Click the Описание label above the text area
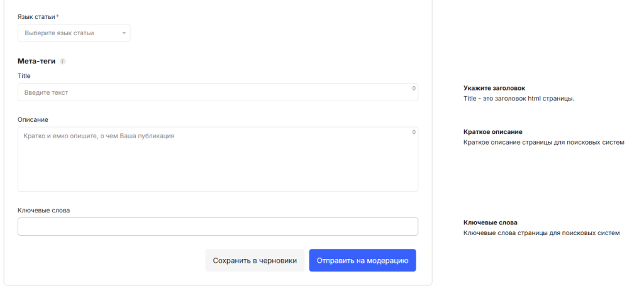Image resolution: width=644 pixels, height=291 pixels. point(33,119)
